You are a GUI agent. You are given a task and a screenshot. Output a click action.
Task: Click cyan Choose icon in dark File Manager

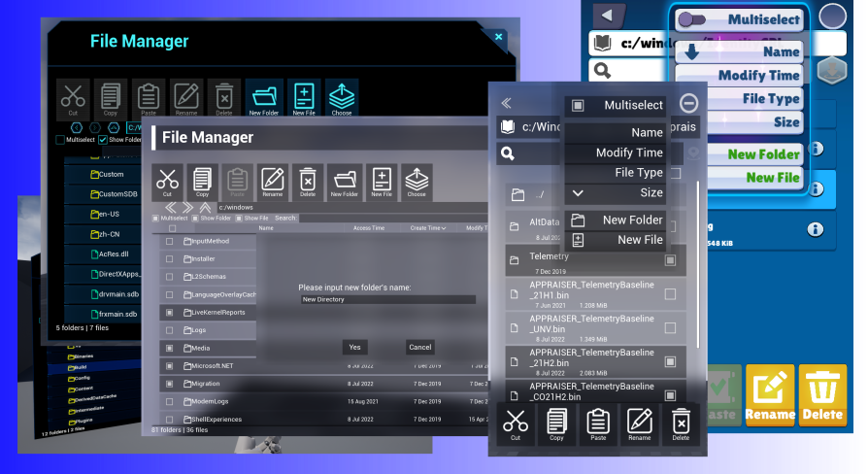point(342,98)
